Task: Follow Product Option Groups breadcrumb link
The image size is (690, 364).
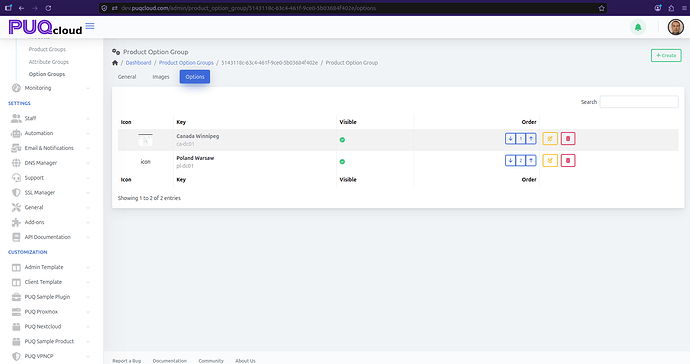Action: point(186,63)
